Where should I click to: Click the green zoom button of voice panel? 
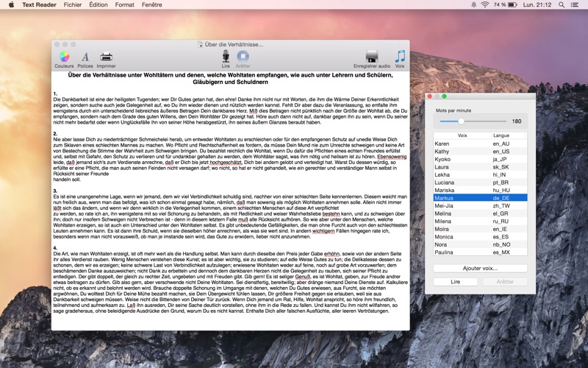click(444, 96)
